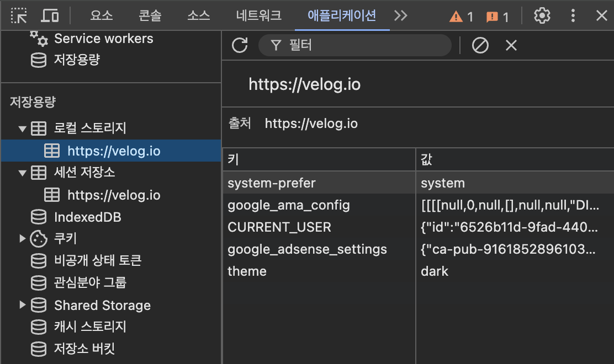This screenshot has width=614, height=364.
Task: Open IndexedDB in sidebar
Action: (x=88, y=217)
